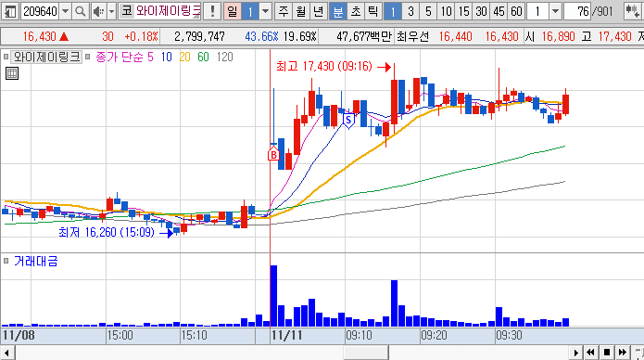The image size is (644, 360).
Task: Click the exclamation mark info icon
Action: pos(212,11)
